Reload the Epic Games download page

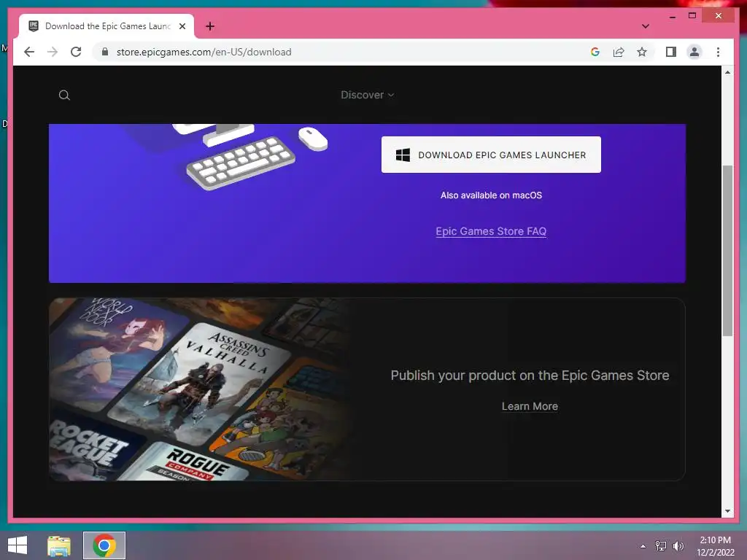click(76, 52)
